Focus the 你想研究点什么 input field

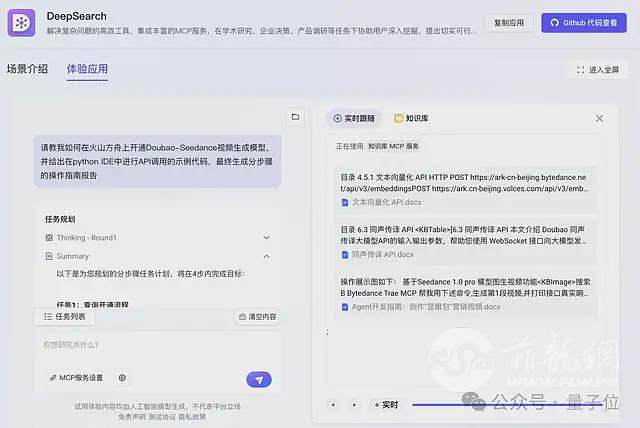tap(157, 345)
